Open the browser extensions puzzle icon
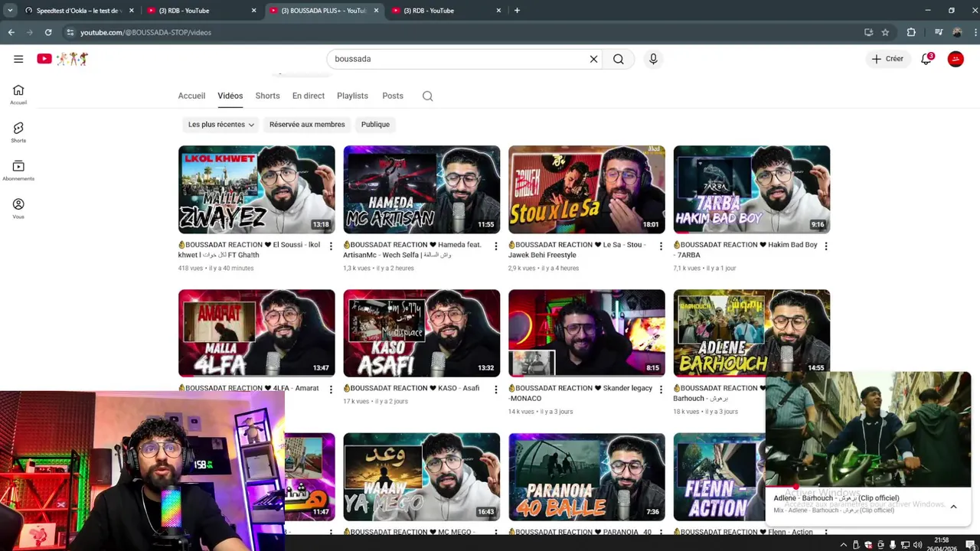Image resolution: width=980 pixels, height=551 pixels. (x=911, y=32)
